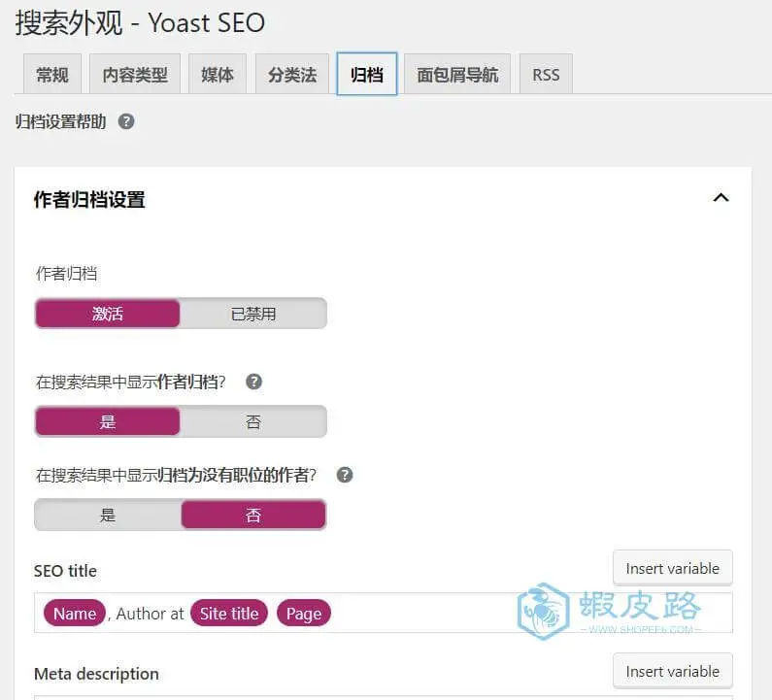Click the Site title variable tag

click(x=229, y=614)
